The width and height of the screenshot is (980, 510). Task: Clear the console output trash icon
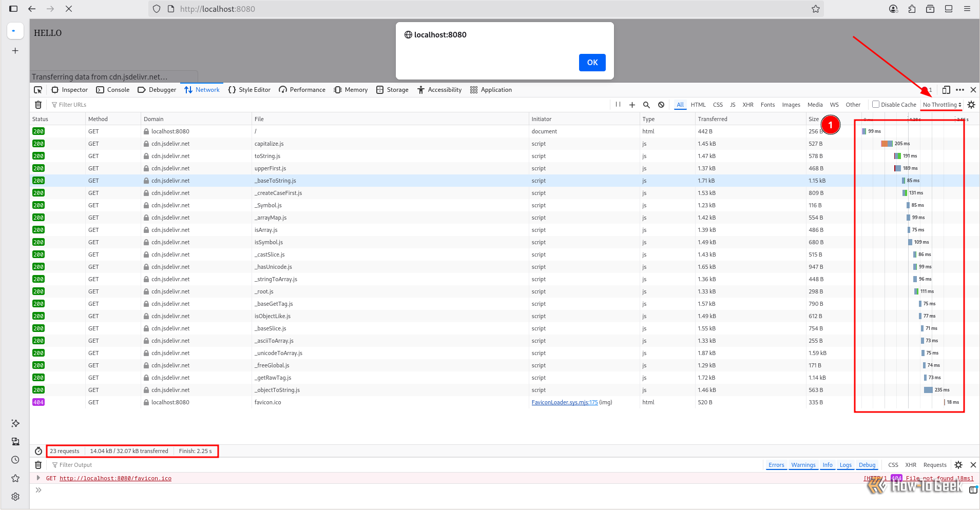coord(38,465)
